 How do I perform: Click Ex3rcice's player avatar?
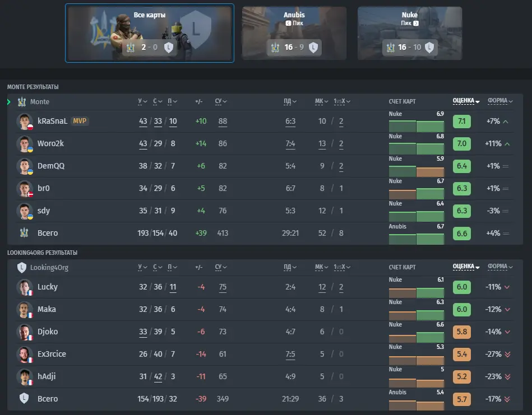25,355
